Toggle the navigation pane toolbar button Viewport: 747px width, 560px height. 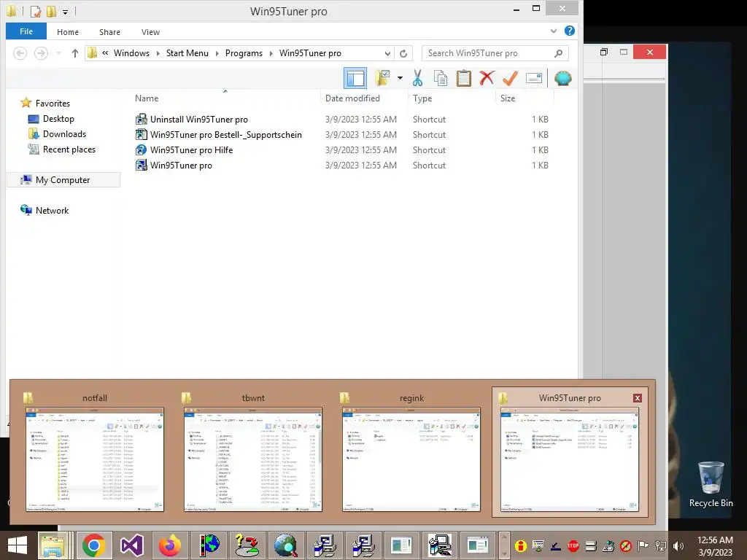[355, 78]
